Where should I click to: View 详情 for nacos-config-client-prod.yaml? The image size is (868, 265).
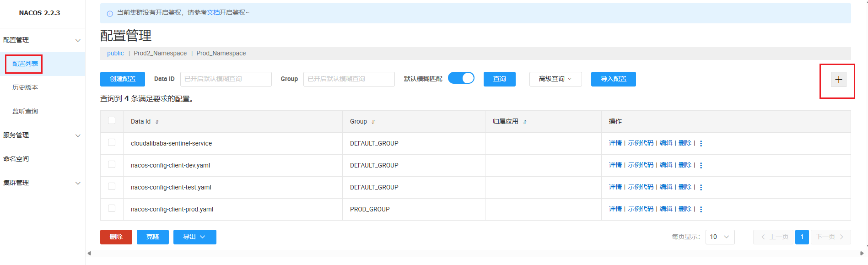pyautogui.click(x=615, y=209)
